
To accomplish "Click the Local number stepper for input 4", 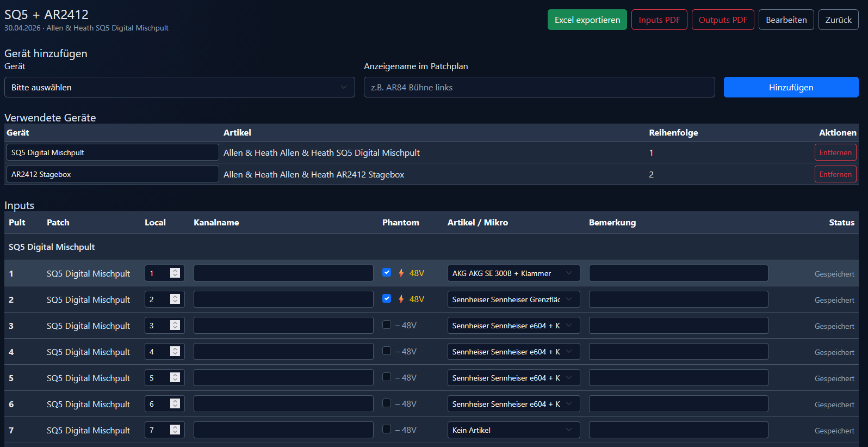I will [x=175, y=352].
